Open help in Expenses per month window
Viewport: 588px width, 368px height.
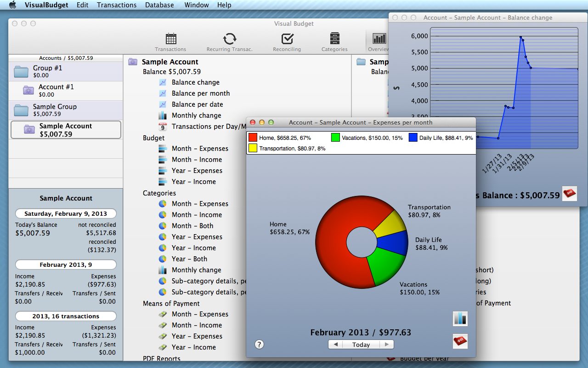point(259,344)
